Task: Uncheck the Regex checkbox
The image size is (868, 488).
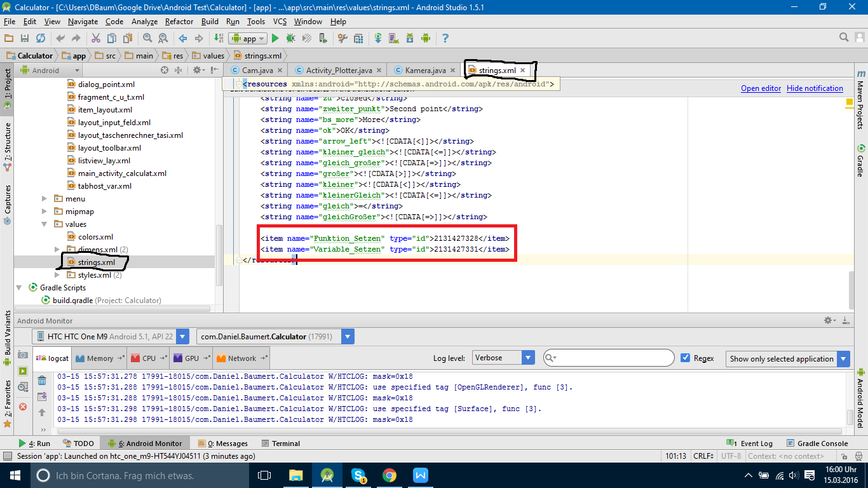Action: pyautogui.click(x=685, y=358)
